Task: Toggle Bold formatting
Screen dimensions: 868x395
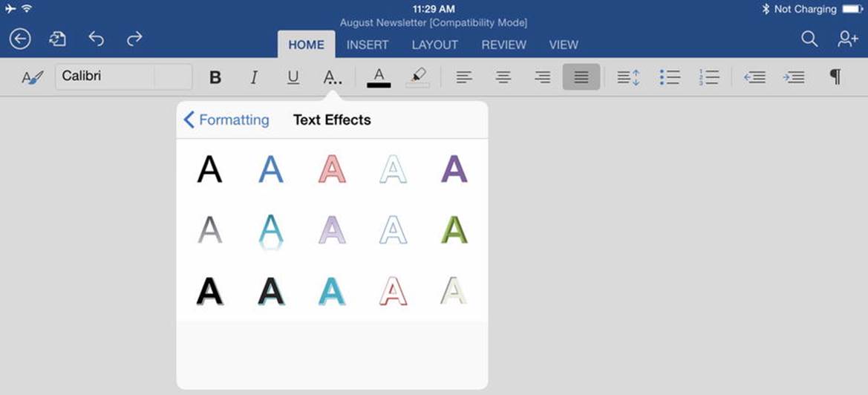Action: coord(215,77)
